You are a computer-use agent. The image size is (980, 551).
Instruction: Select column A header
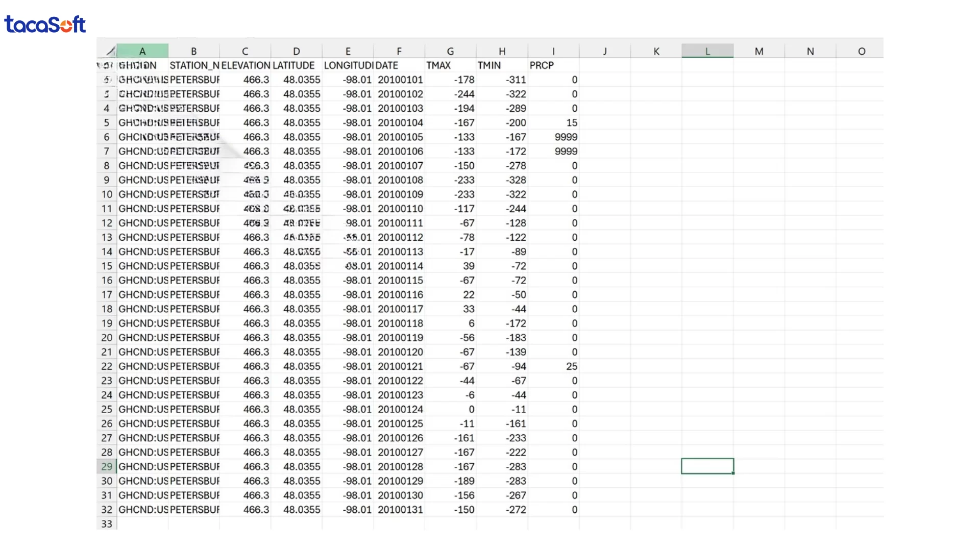pyautogui.click(x=142, y=51)
